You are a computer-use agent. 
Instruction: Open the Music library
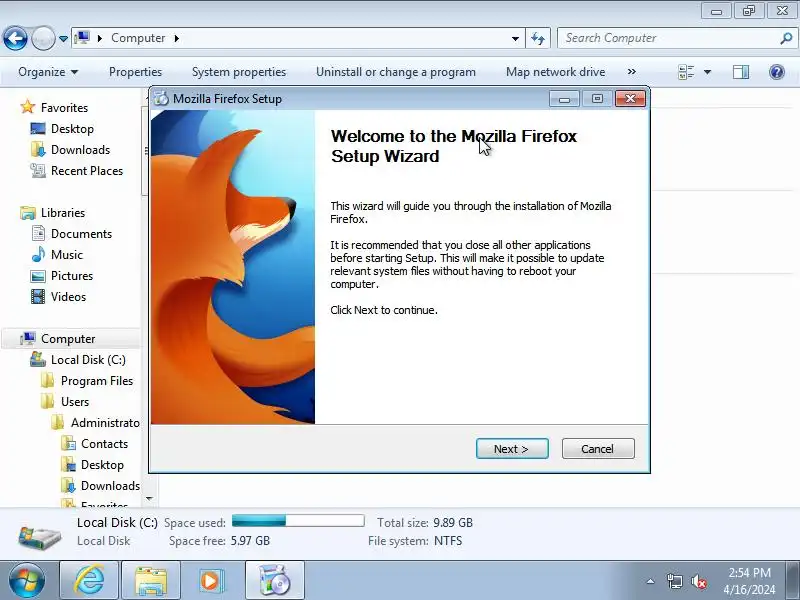point(67,255)
